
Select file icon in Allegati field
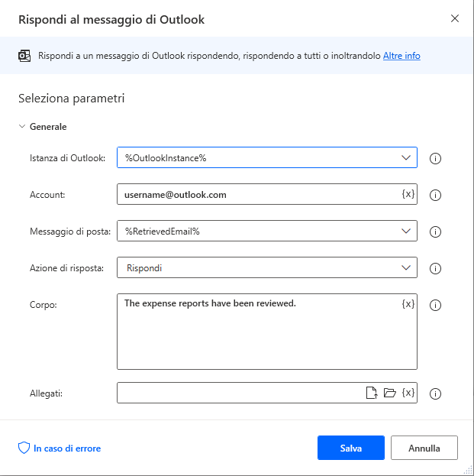click(x=372, y=393)
